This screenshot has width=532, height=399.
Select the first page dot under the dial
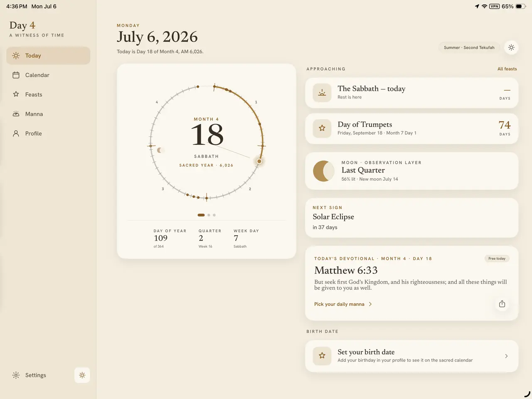coord(201,215)
